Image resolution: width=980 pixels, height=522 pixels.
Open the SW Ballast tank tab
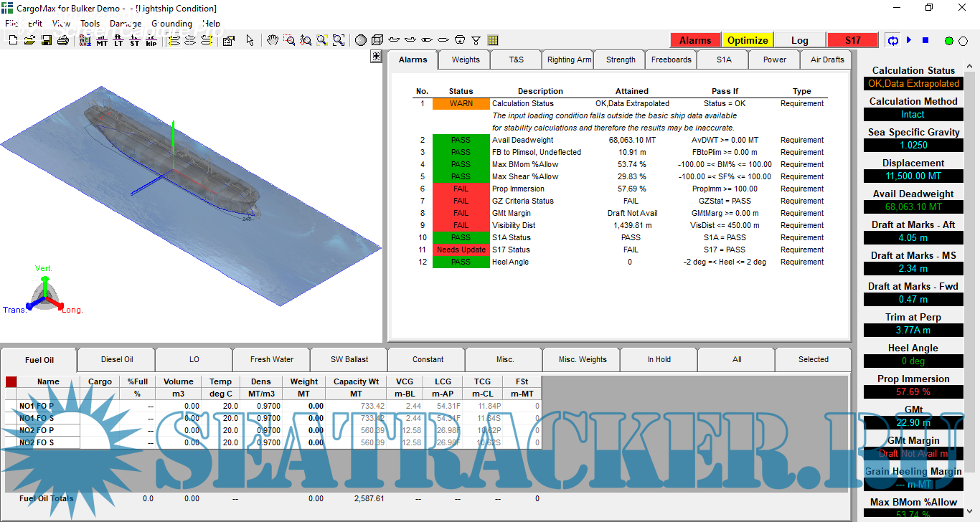[x=349, y=359]
